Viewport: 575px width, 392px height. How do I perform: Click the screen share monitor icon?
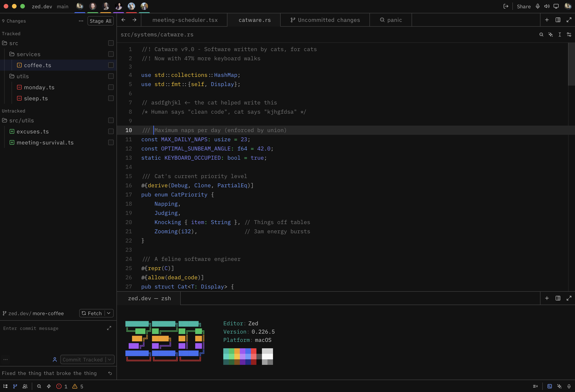(556, 6)
